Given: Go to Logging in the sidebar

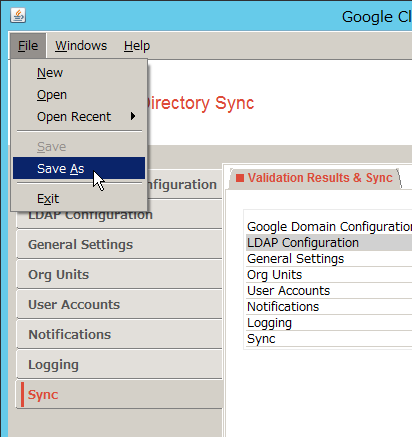Looking at the screenshot, I should (119, 365).
